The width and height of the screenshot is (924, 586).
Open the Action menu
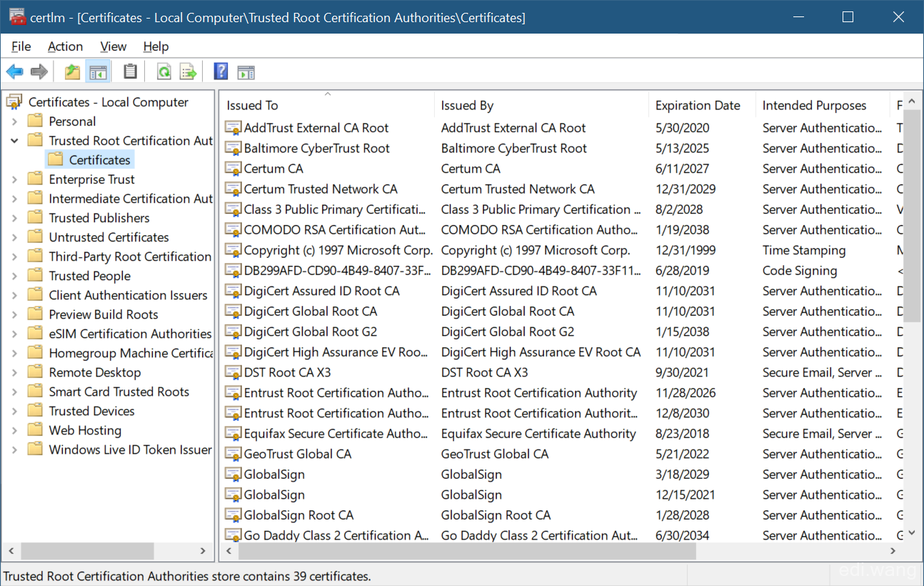[65, 46]
